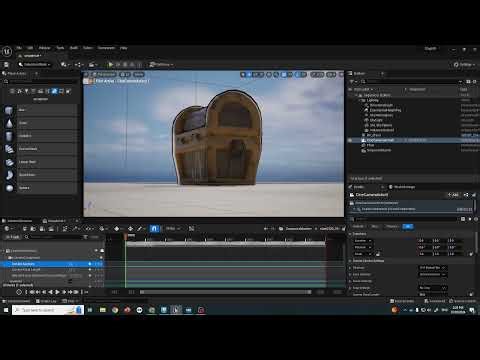Open the Window menu
This screenshot has height=360, width=480.
(x=44, y=48)
